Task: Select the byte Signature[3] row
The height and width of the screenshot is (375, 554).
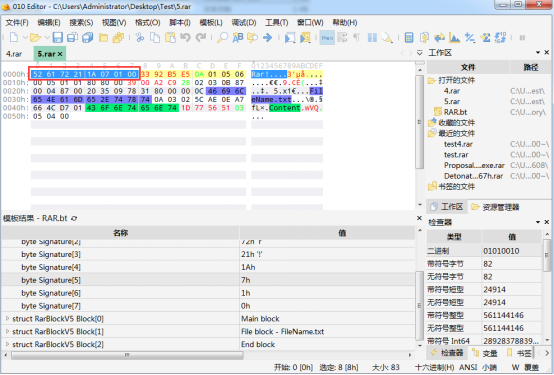Action: [208, 254]
